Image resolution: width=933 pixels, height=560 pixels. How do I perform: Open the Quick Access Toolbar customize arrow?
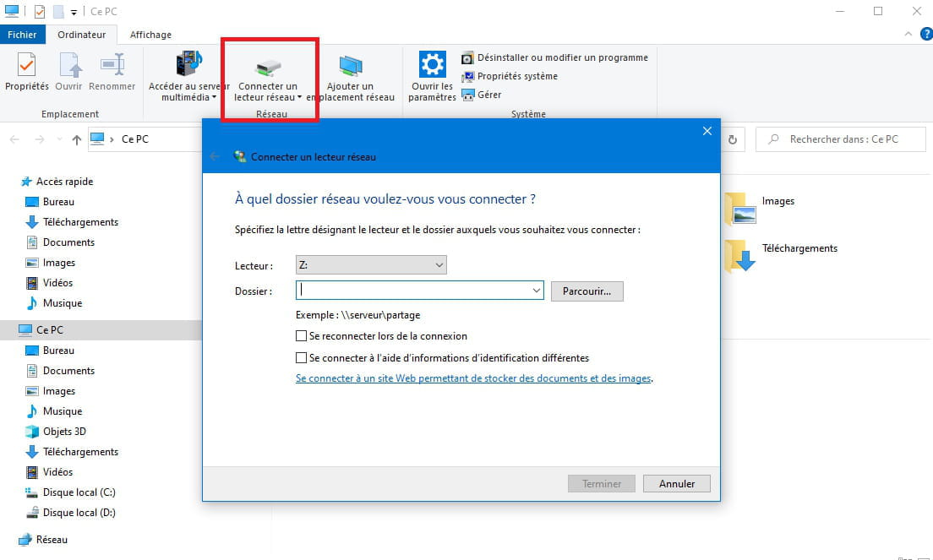[74, 12]
